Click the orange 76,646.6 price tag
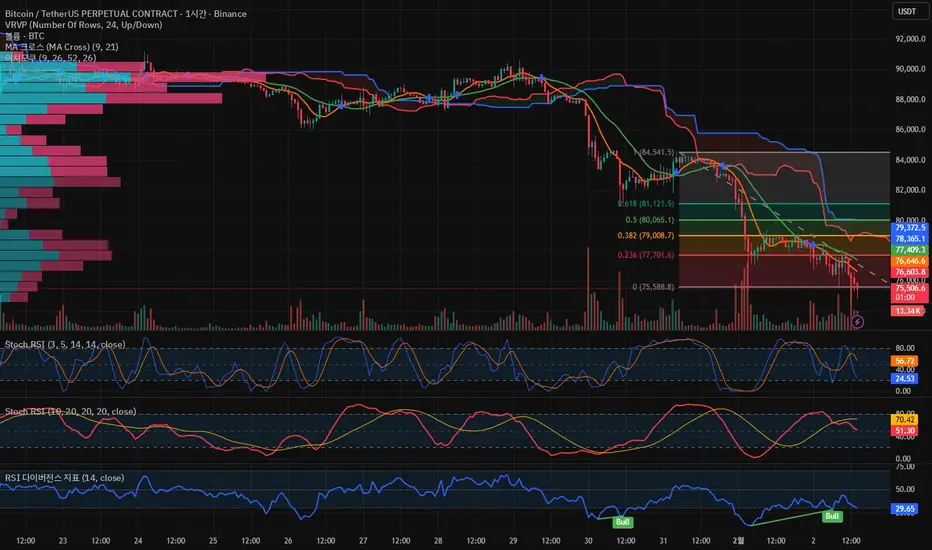This screenshot has width=932, height=550. point(909,260)
